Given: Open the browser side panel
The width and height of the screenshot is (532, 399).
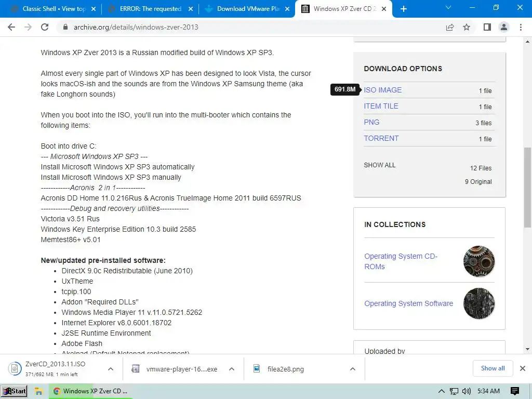Looking at the screenshot, I should pos(487,27).
